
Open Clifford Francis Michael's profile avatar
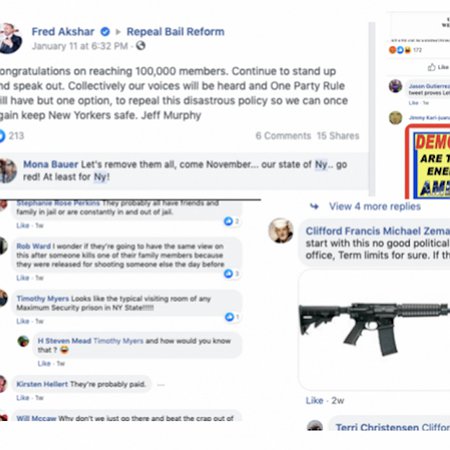tap(281, 231)
